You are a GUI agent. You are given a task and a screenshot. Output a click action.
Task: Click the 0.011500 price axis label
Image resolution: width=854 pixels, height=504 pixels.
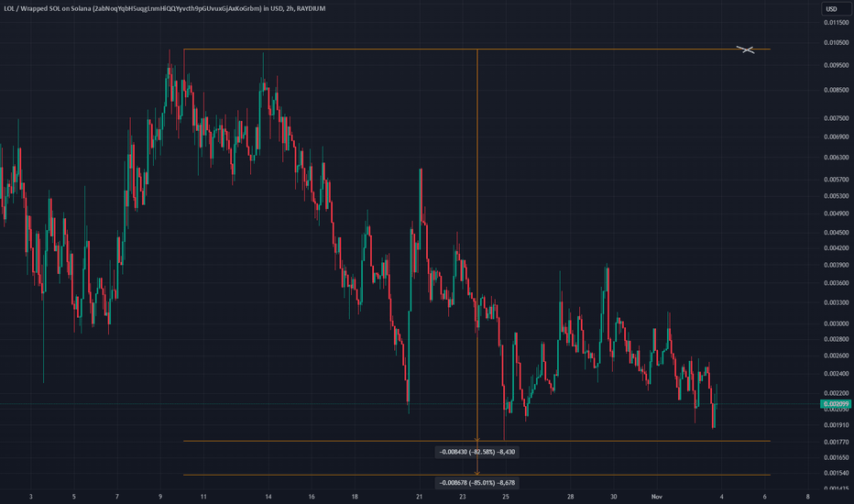tap(836, 23)
